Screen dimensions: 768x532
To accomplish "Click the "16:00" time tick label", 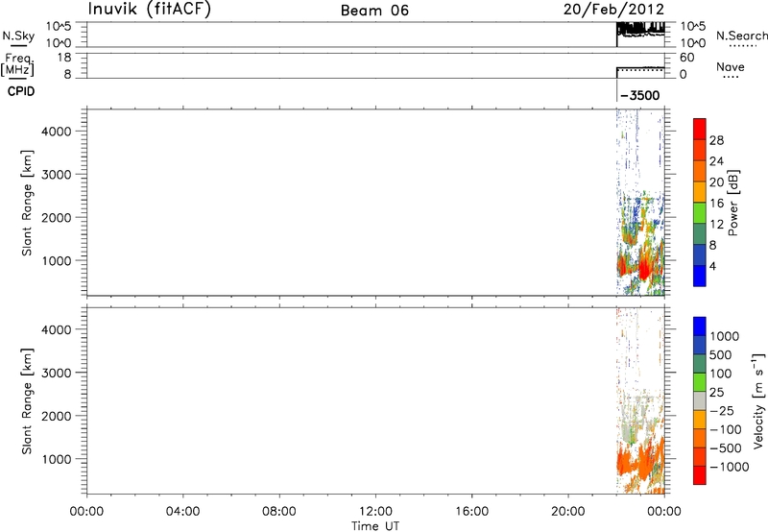I will [471, 512].
